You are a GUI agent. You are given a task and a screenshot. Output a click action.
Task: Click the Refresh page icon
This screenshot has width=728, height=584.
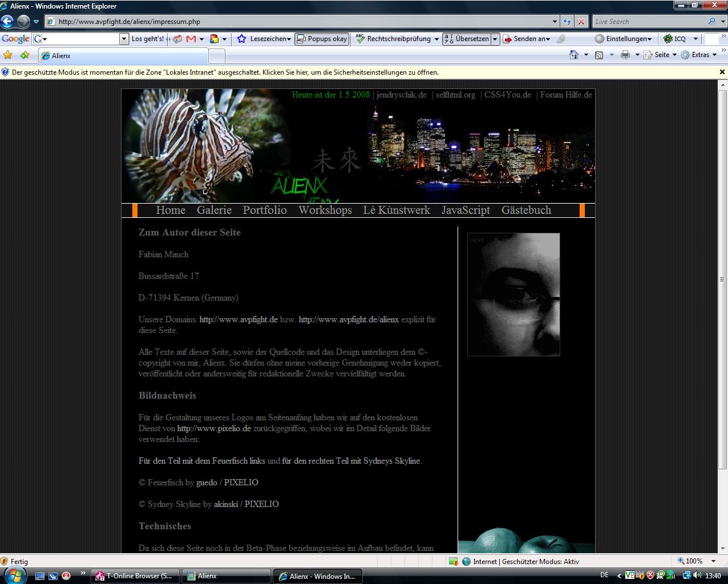coord(567,22)
